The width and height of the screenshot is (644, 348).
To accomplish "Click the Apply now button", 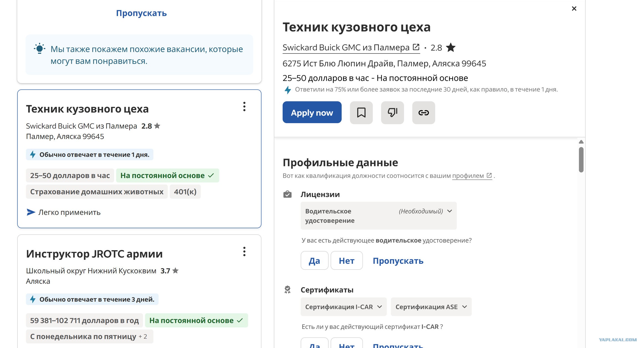I will click(312, 112).
